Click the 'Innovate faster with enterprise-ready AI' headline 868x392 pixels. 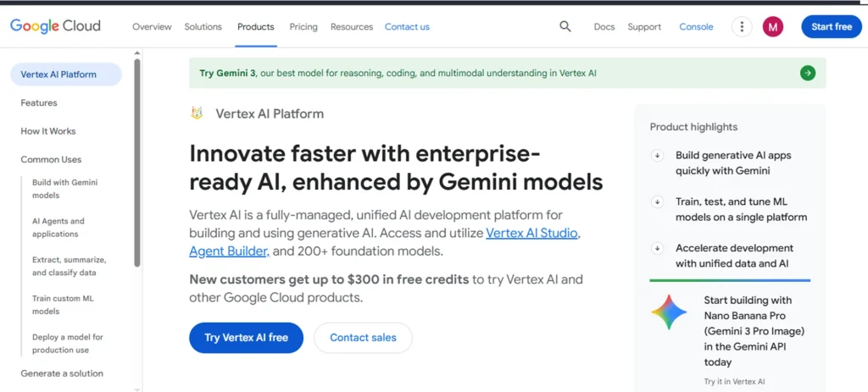(x=396, y=167)
